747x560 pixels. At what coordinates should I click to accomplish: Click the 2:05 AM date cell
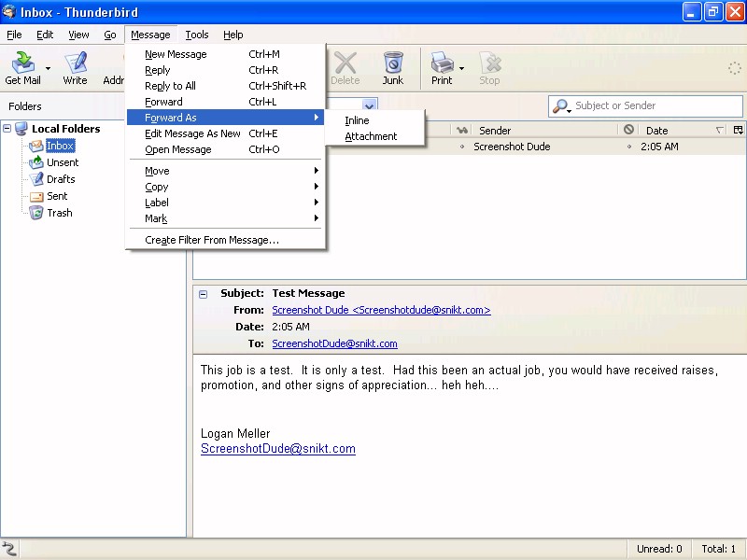point(659,147)
